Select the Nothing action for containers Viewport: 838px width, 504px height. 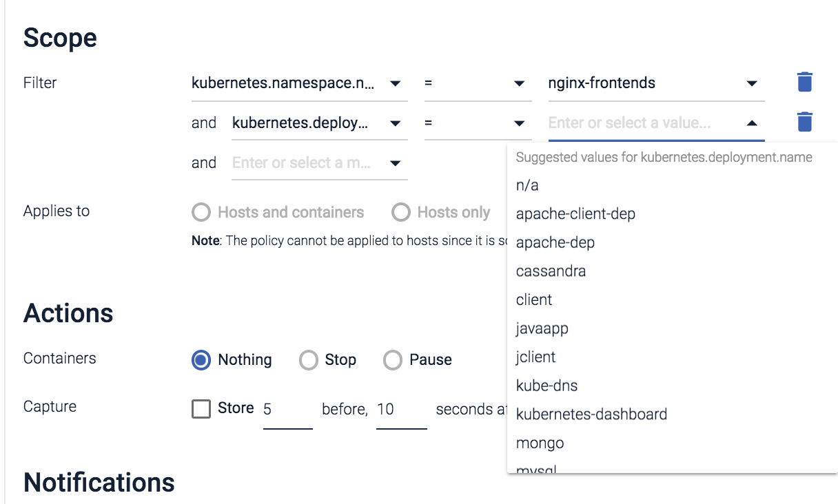pos(201,359)
